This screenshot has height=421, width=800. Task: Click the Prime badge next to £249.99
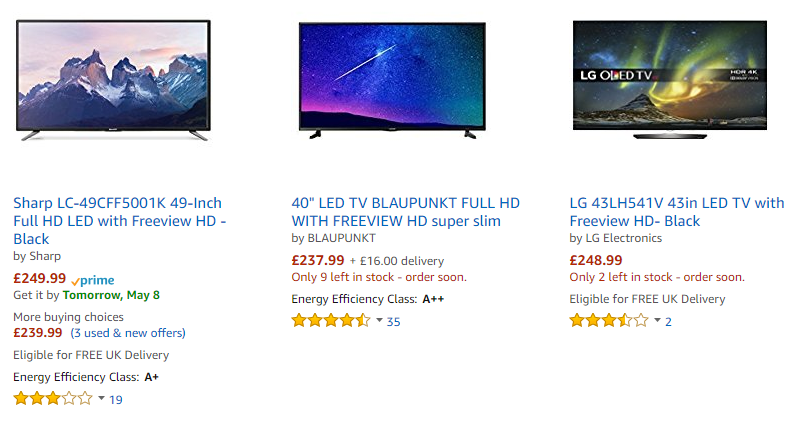[x=93, y=280]
